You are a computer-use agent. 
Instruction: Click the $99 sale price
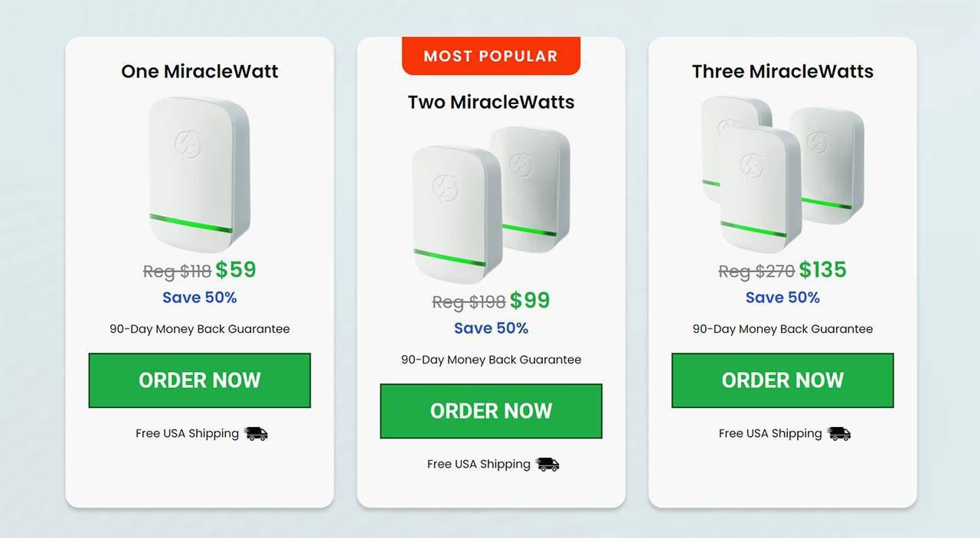click(x=530, y=301)
